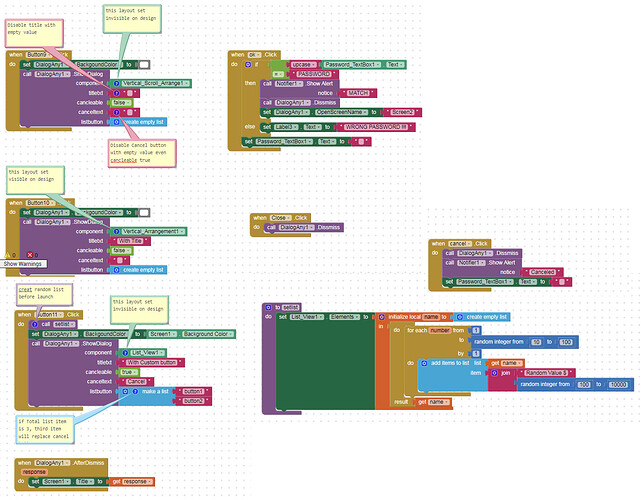Click the 'Disable Cancel button' comment bubble
641x500 pixels.
tap(142, 153)
